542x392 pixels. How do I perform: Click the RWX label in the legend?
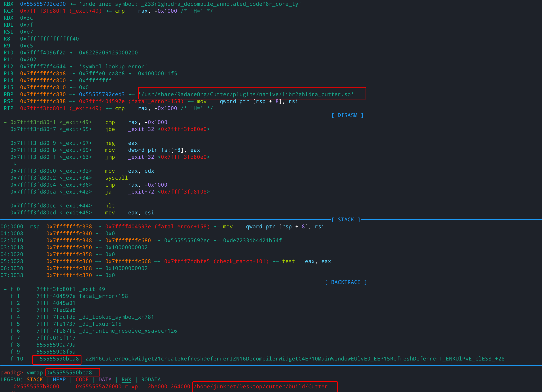126,379
